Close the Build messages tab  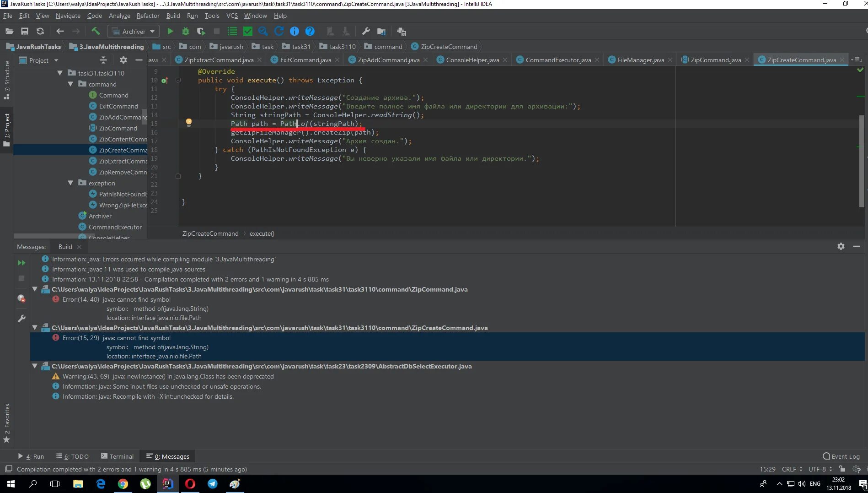79,247
